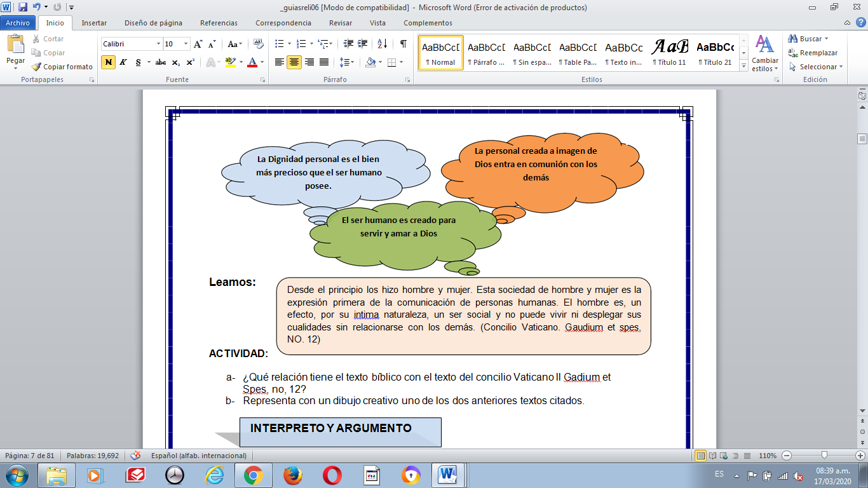The width and height of the screenshot is (868, 488).
Task: Open the Seleccionar dropdown
Action: (x=815, y=67)
